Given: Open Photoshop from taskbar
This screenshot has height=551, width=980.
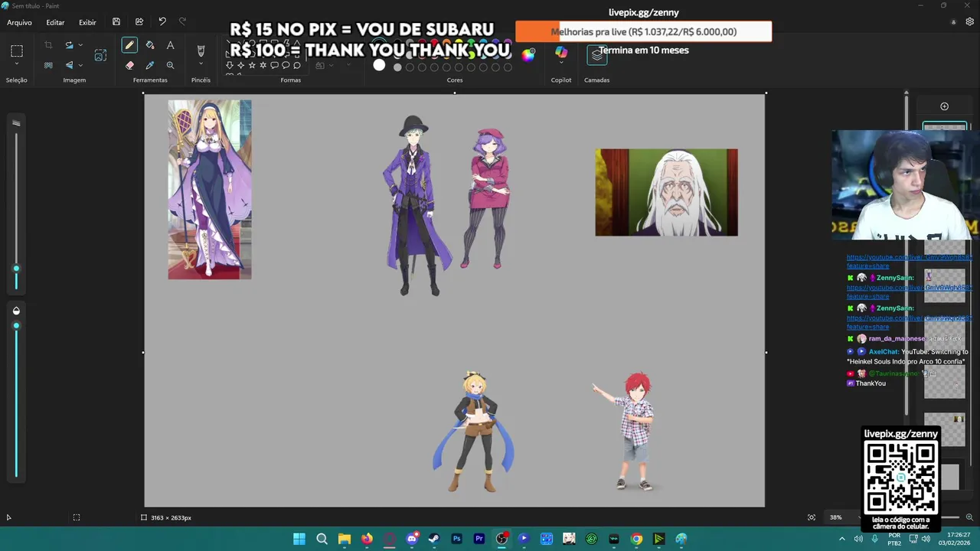Looking at the screenshot, I should click(456, 539).
